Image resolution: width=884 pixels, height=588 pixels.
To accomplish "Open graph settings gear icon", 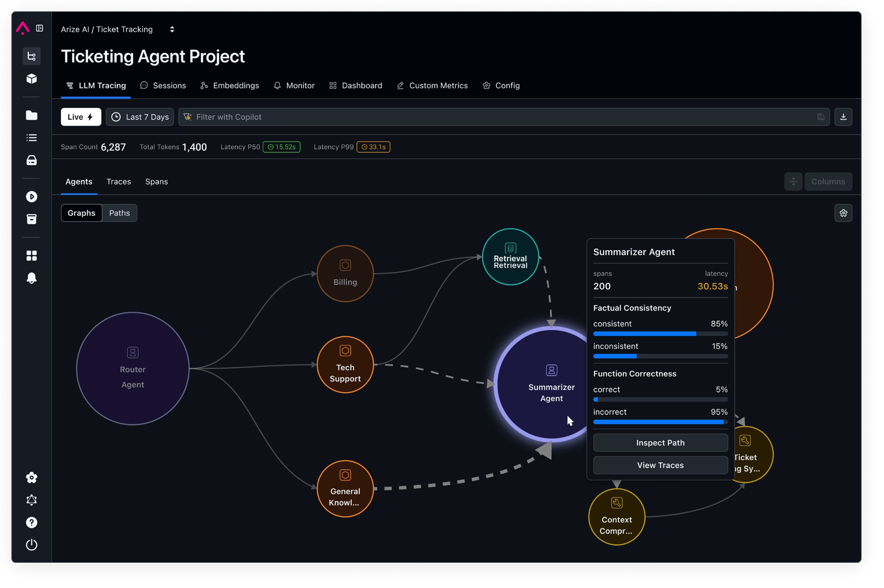I will tap(843, 213).
